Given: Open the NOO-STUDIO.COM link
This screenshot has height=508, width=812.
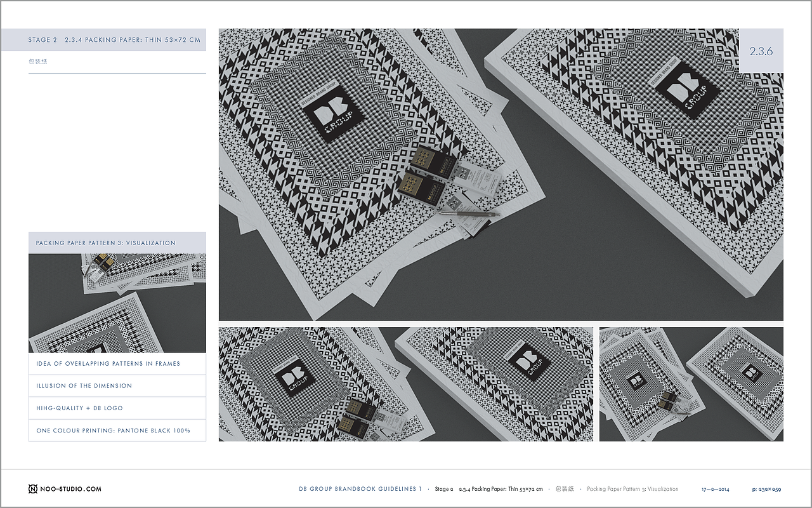Looking at the screenshot, I should coord(70,489).
